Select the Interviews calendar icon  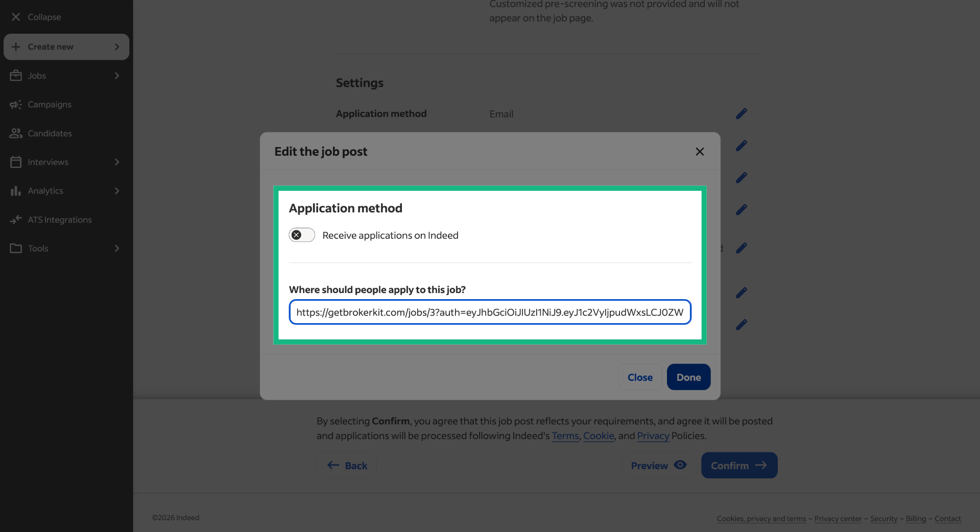tap(16, 162)
